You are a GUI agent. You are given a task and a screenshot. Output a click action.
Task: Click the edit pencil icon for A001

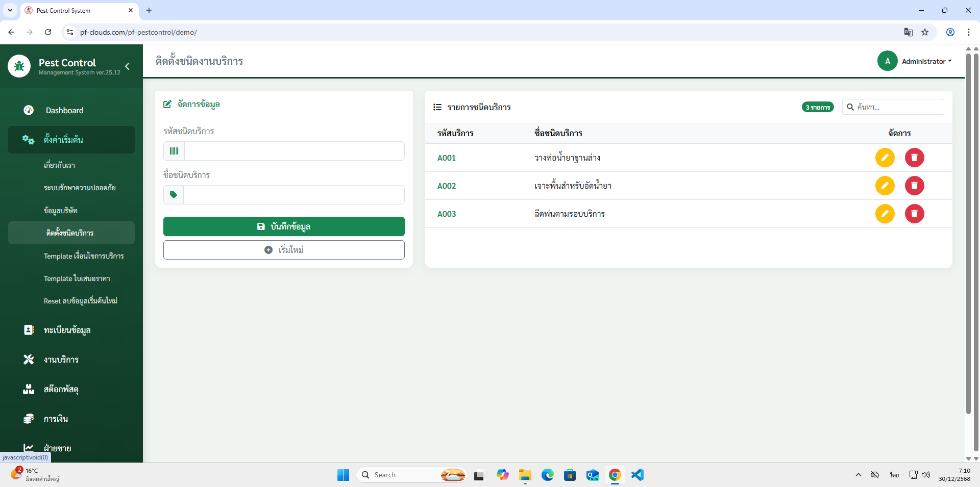pyautogui.click(x=885, y=158)
